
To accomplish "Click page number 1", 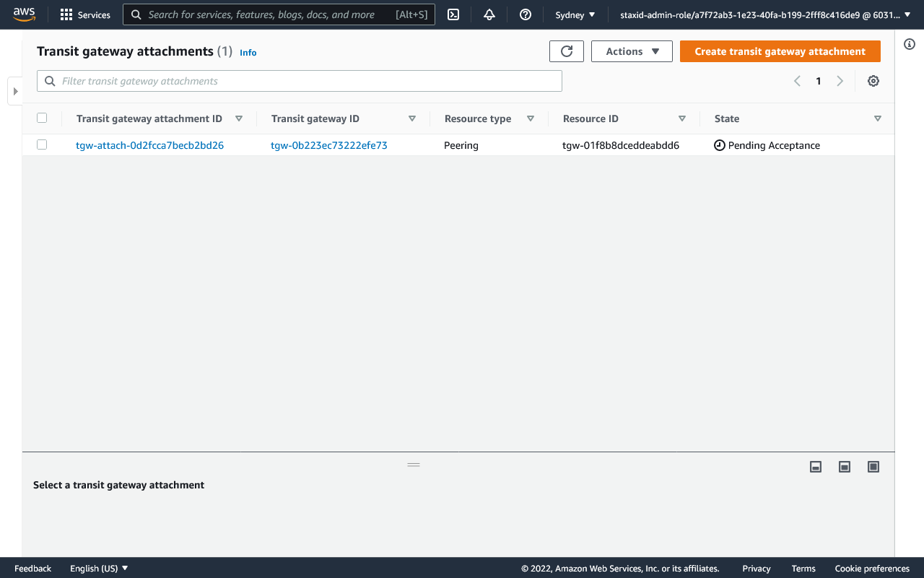I will (x=819, y=81).
